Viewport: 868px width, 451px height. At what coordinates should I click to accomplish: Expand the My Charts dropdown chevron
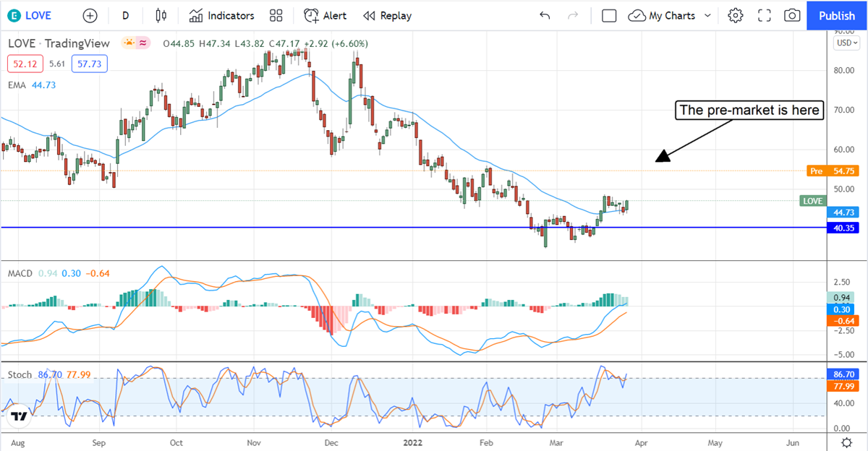707,15
